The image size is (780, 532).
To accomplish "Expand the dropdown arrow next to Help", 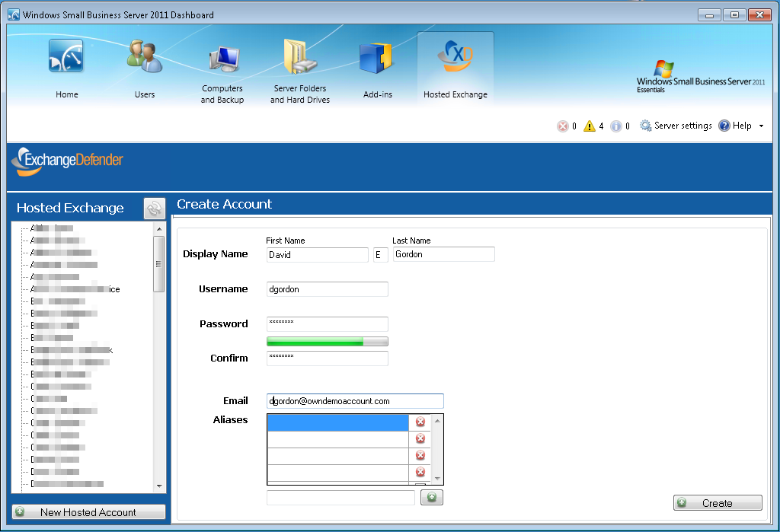I will pos(761,126).
